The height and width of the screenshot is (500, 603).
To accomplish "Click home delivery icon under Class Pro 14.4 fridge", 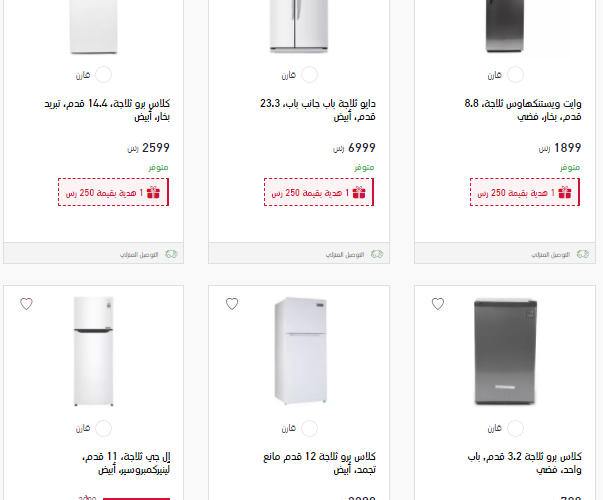I will [x=171, y=254].
